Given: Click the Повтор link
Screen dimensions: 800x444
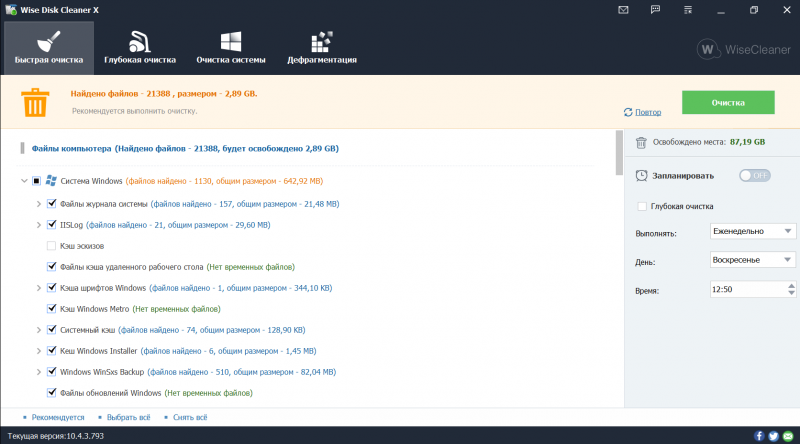Looking at the screenshot, I should point(648,112).
